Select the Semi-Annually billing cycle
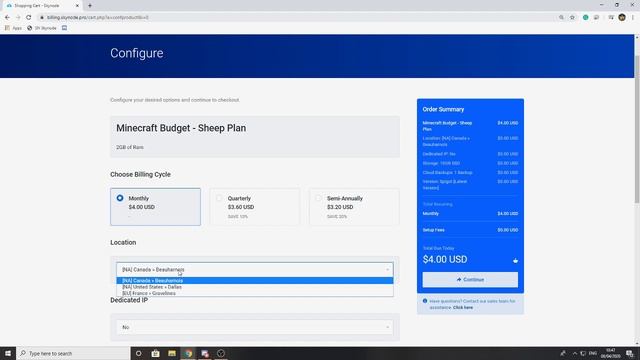This screenshot has height=360, width=640. point(354,207)
